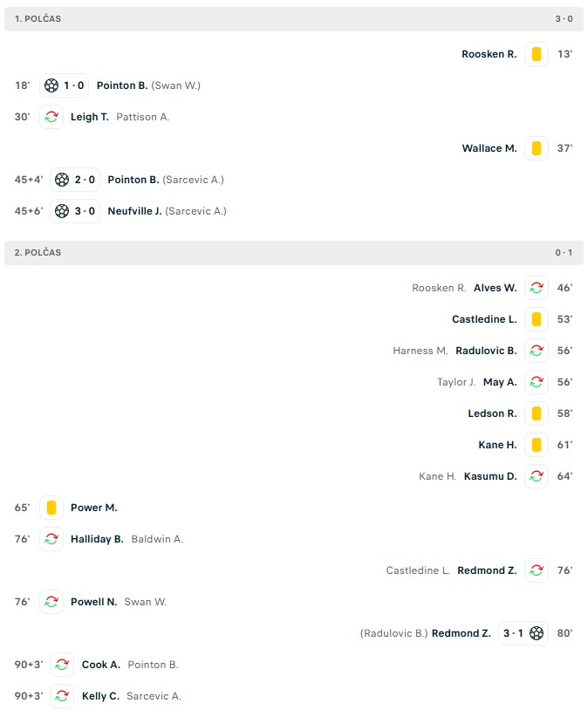Click Castledine L. yellow card icon
Screen dimensions: 588x717
click(537, 319)
